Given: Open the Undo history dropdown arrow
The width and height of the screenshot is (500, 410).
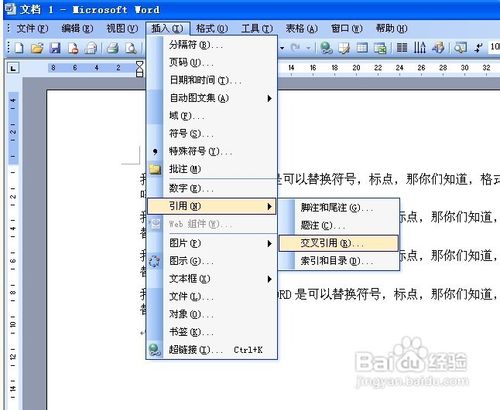Looking at the screenshot, I should click(282, 48).
